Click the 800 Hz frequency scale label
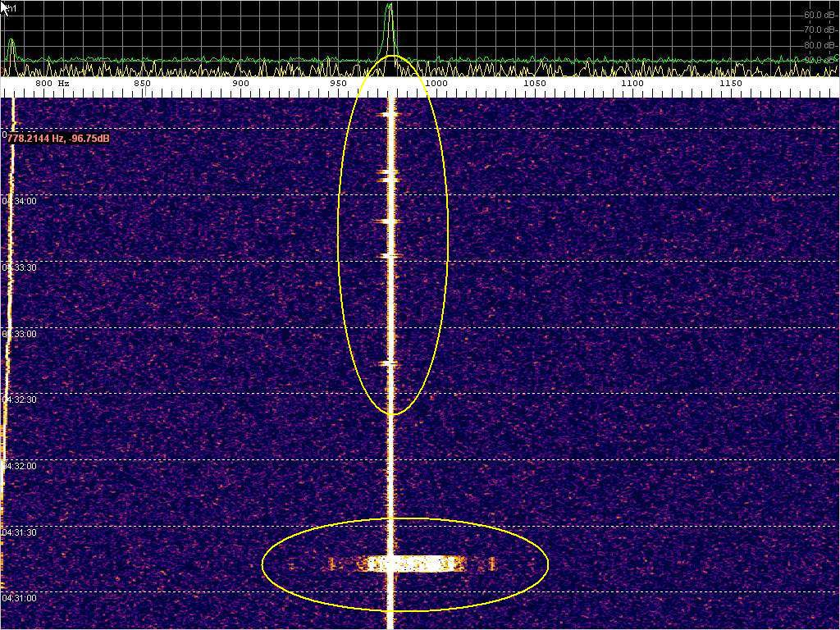Screen dimensions: 840x630 (x=51, y=84)
